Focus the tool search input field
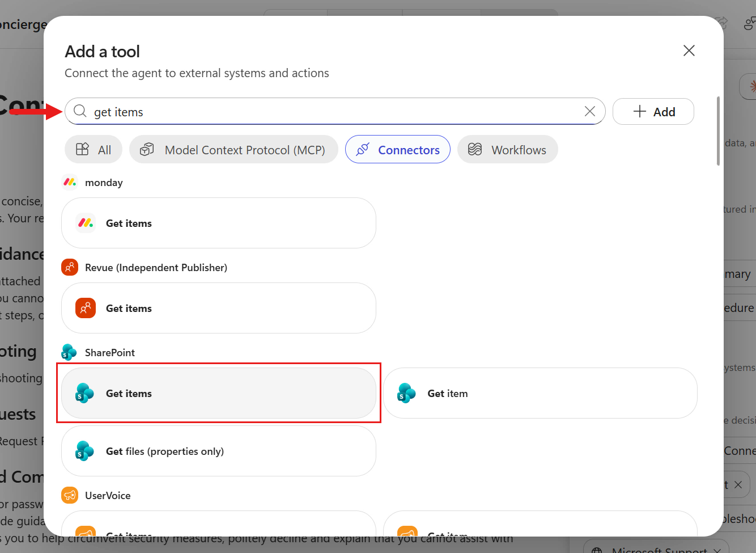 335,111
